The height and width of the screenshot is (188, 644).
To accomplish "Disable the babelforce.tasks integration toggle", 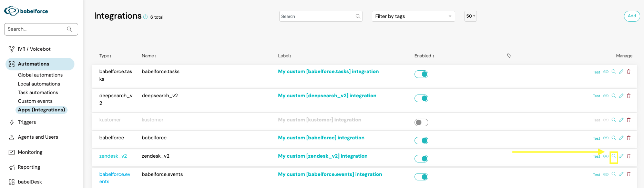I will pyautogui.click(x=421, y=74).
